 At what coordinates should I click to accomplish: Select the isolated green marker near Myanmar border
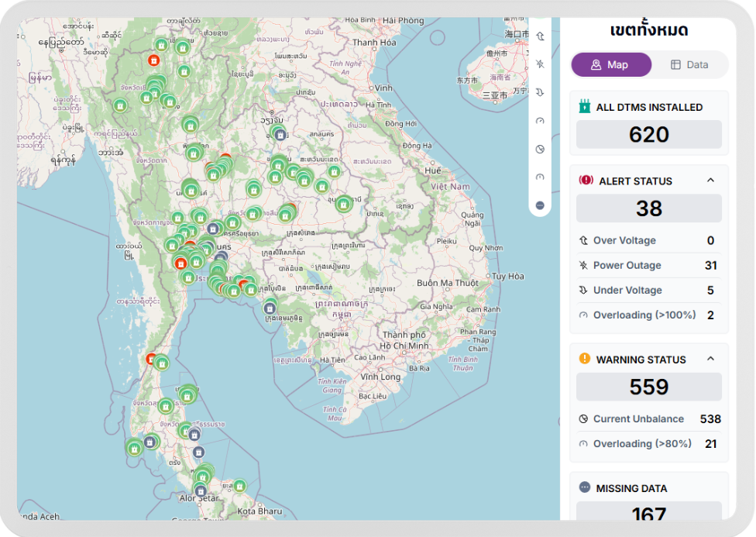click(x=120, y=105)
